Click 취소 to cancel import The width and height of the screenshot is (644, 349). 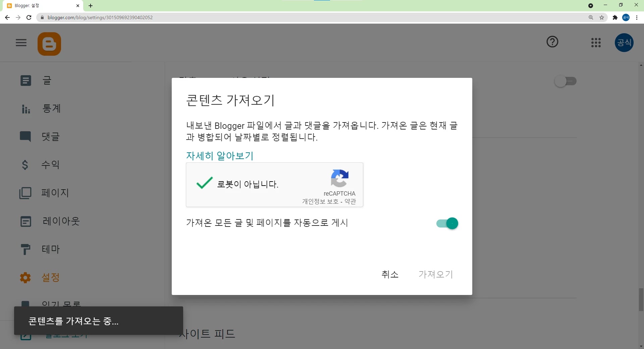(390, 275)
